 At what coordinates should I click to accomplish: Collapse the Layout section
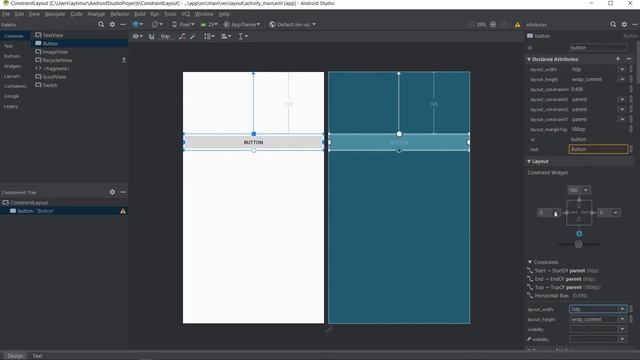pos(529,162)
